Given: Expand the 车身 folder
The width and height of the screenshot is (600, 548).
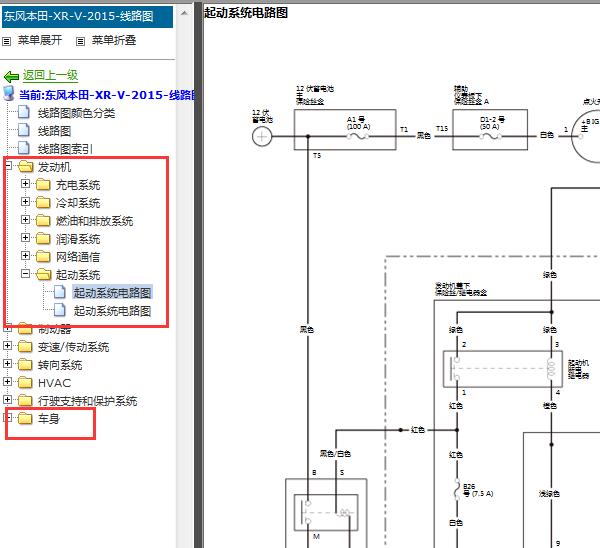Looking at the screenshot, I should pyautogui.click(x=8, y=418).
